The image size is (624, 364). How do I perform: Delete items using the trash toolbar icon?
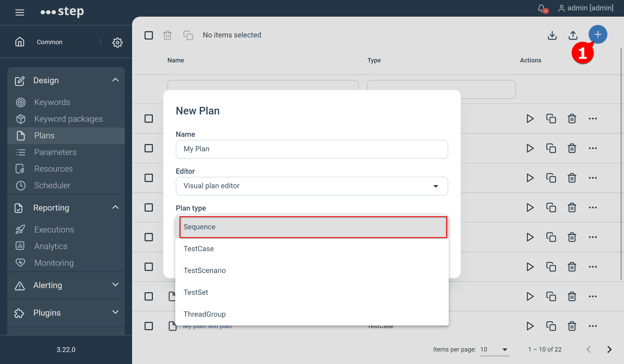coord(168,35)
